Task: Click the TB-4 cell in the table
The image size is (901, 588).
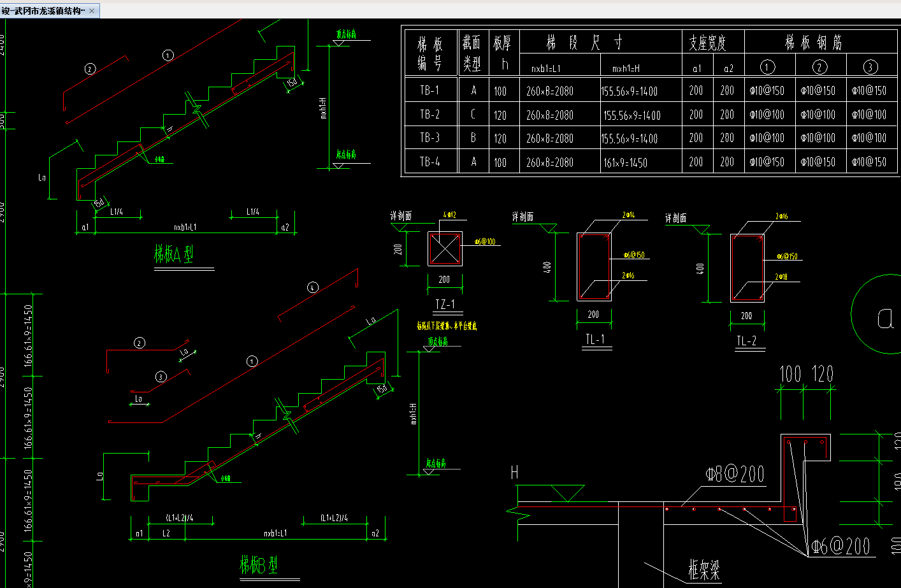Action: click(x=429, y=162)
